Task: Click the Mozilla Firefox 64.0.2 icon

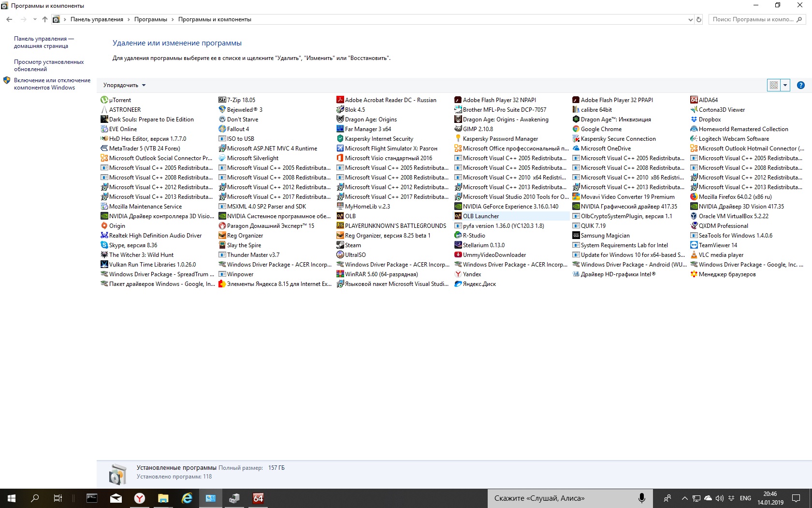Action: coord(694,197)
